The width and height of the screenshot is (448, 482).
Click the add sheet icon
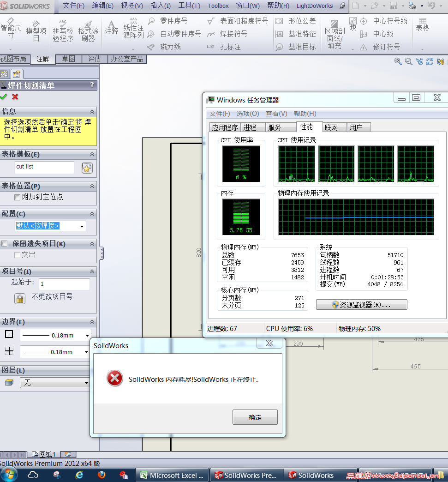click(x=68, y=454)
